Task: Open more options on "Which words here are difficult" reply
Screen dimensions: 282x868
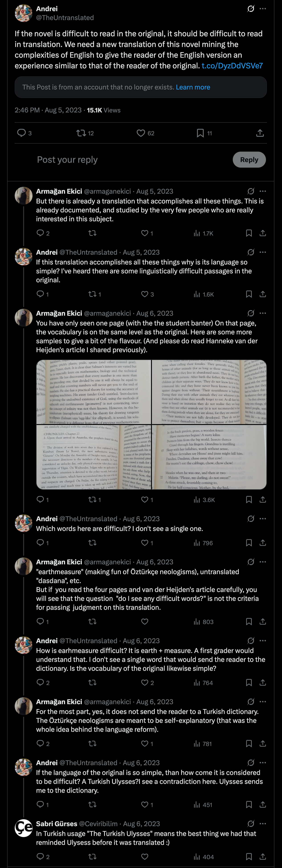Action: click(263, 518)
